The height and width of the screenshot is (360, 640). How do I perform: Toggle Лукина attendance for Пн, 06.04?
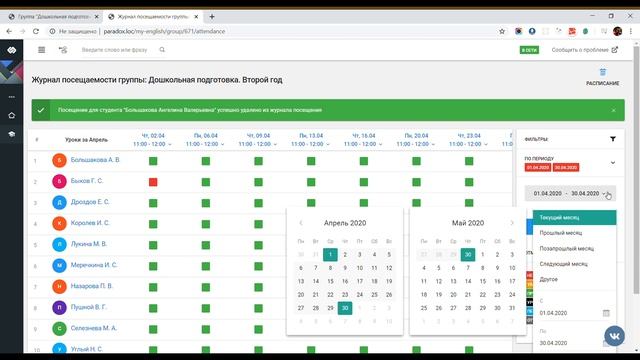point(206,245)
